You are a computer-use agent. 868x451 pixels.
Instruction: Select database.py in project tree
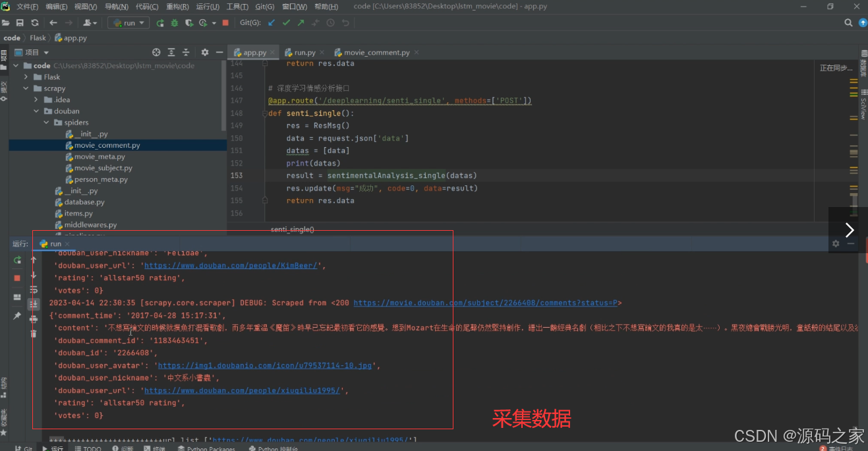point(84,202)
